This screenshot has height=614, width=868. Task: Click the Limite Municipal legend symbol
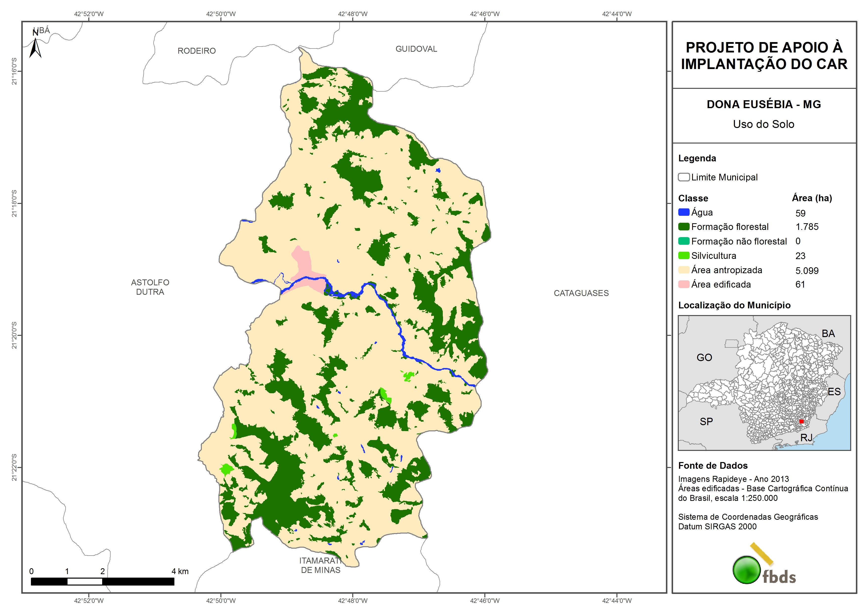point(683,177)
